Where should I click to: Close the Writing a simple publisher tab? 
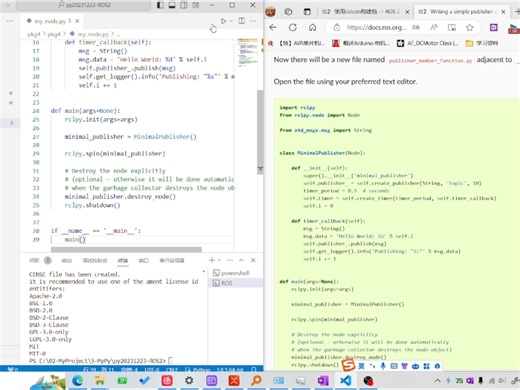pos(503,12)
